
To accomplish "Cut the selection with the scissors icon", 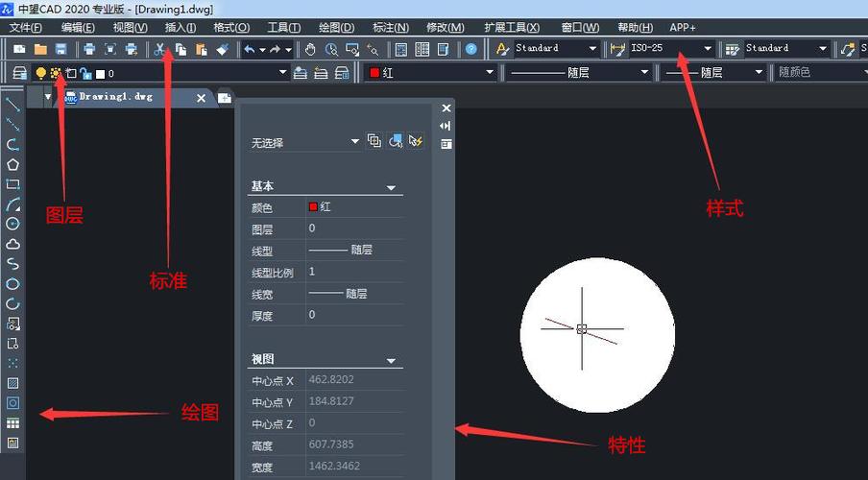I will tap(160, 49).
